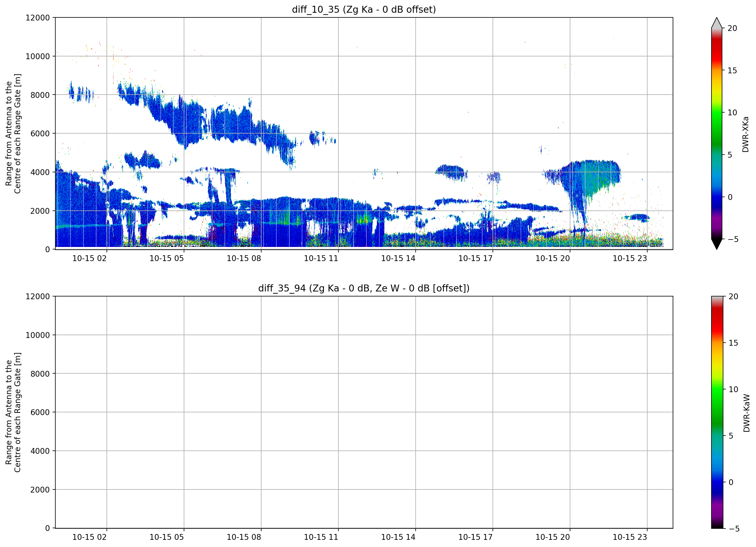756x547 pixels.
Task: Select the DWR-KaW colorbar label
Action: tap(746, 413)
